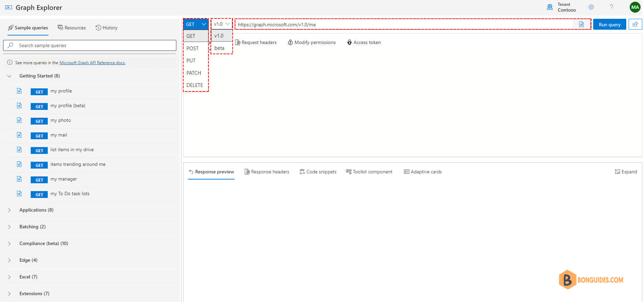Select the items trending around me query
The height and width of the screenshot is (302, 644).
pos(90,165)
